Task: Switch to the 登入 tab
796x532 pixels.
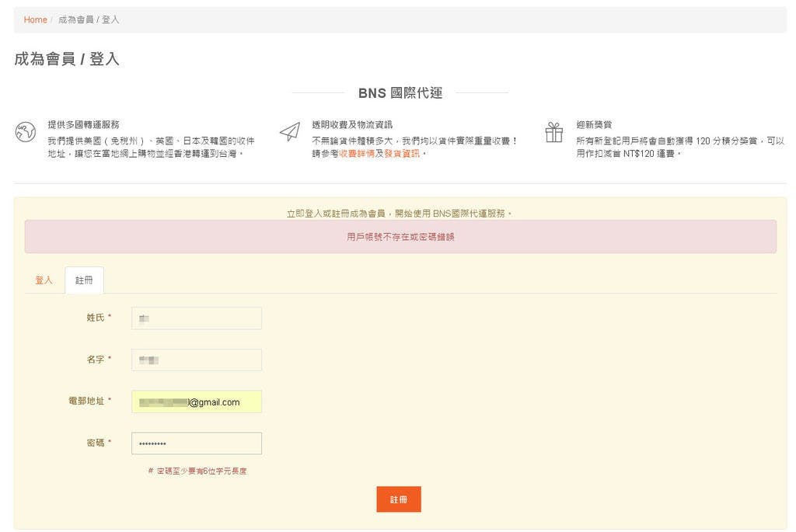Action: coord(44,280)
